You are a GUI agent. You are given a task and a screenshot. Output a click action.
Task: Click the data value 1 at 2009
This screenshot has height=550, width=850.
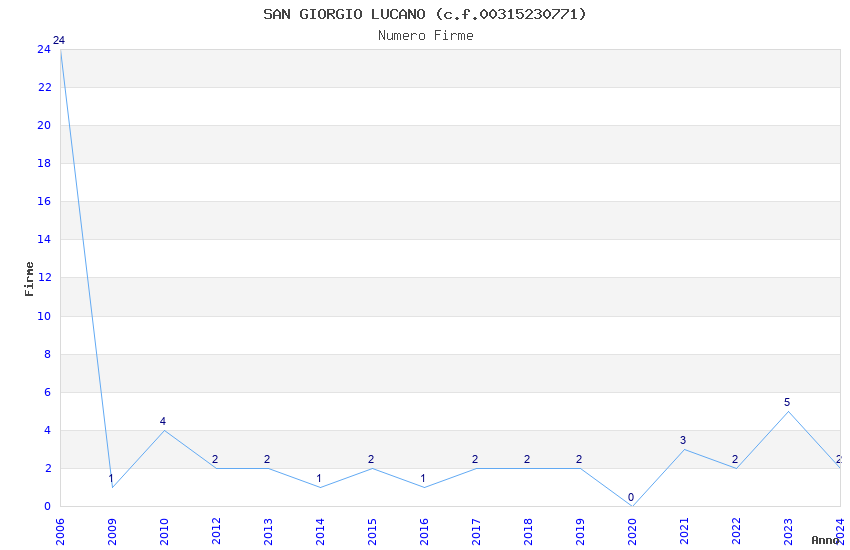click(x=111, y=478)
